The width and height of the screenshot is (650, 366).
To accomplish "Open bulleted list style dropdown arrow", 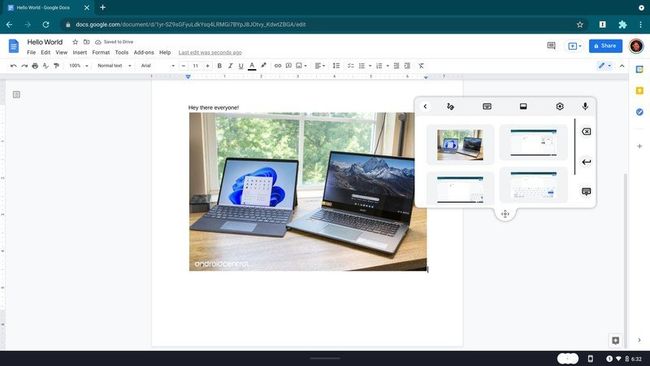I will pos(370,66).
